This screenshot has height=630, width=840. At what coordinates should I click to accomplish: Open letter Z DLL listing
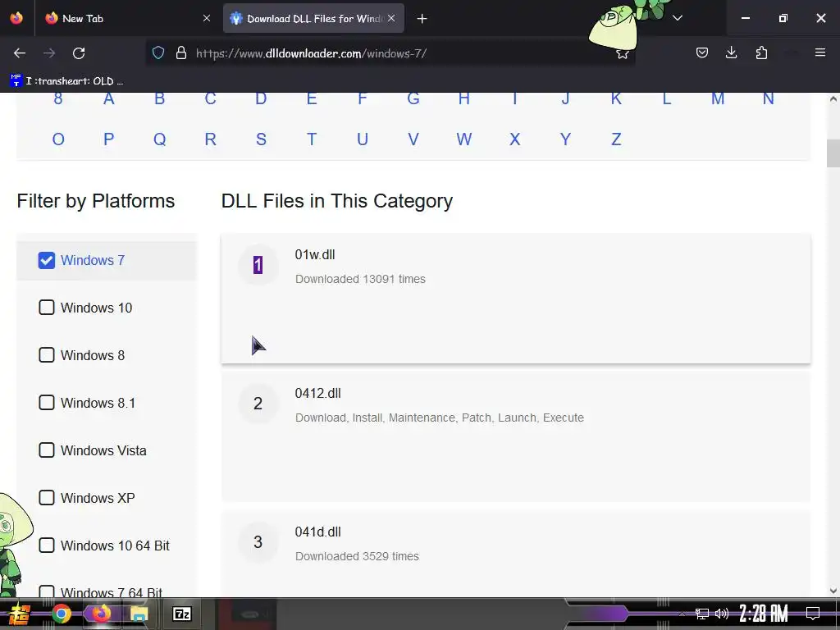click(x=616, y=139)
